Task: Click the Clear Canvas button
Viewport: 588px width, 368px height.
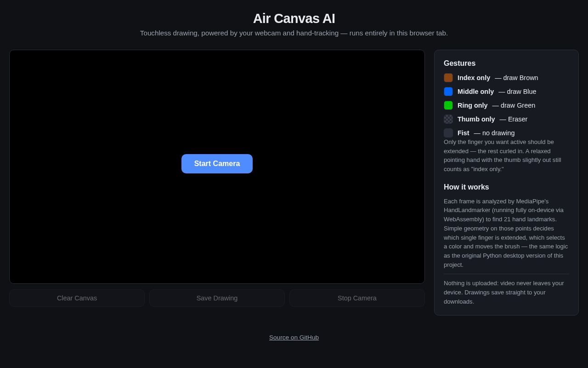Action: point(77,298)
